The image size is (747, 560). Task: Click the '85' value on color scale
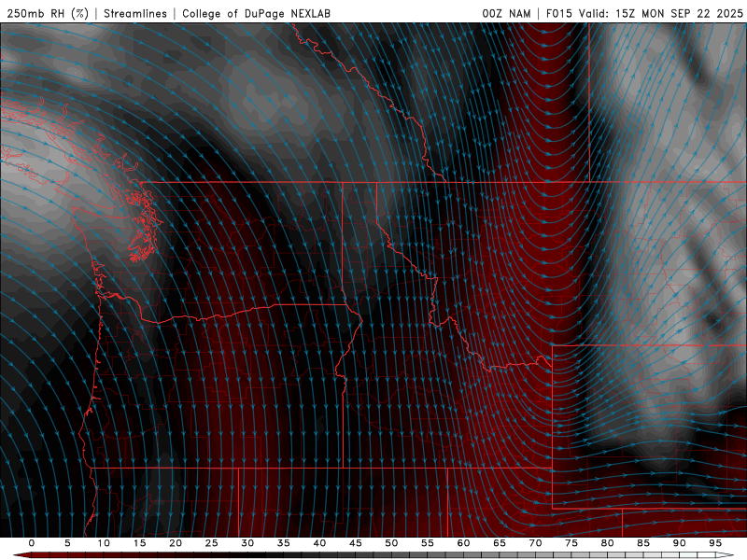pyautogui.click(x=643, y=543)
